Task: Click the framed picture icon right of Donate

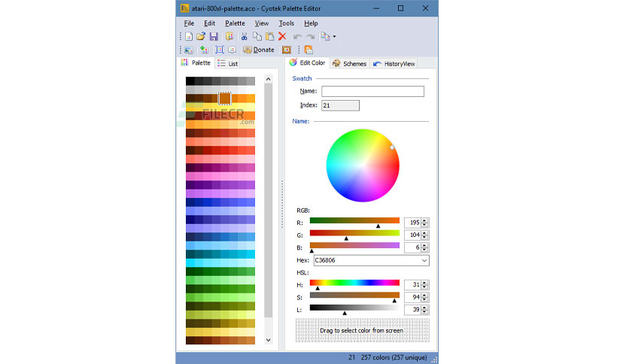Action: point(287,50)
